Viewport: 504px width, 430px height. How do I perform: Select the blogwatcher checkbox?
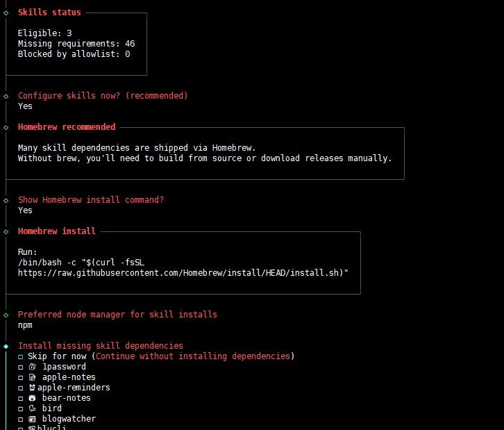click(21, 420)
